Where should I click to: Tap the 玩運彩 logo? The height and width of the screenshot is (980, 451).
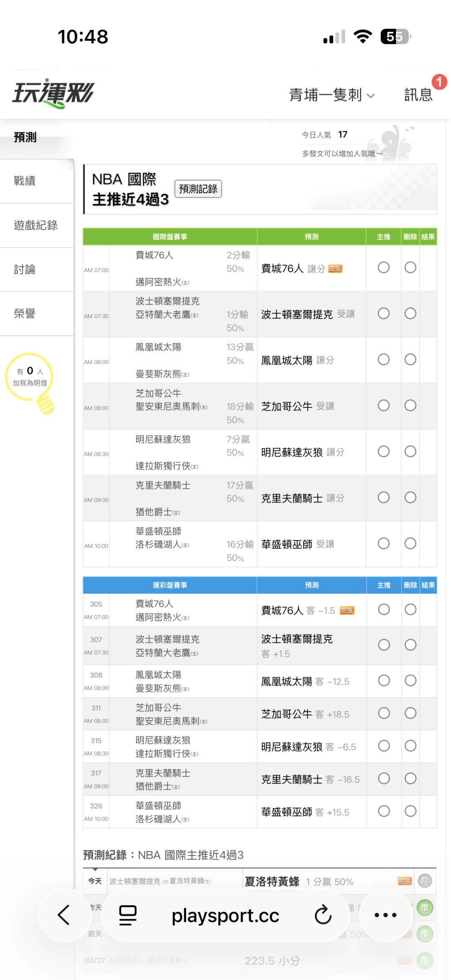(x=53, y=93)
